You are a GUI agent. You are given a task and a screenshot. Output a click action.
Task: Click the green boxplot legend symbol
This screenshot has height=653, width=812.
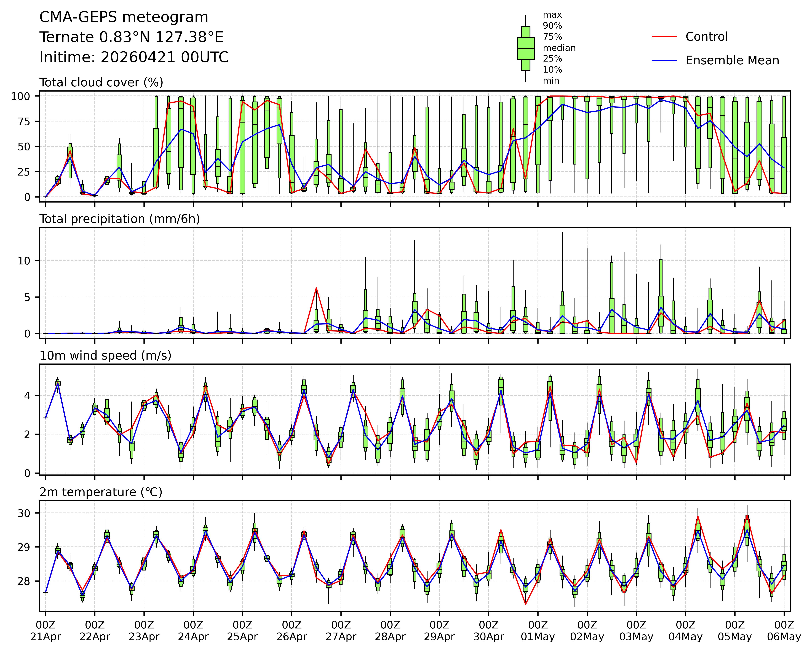[x=525, y=48]
